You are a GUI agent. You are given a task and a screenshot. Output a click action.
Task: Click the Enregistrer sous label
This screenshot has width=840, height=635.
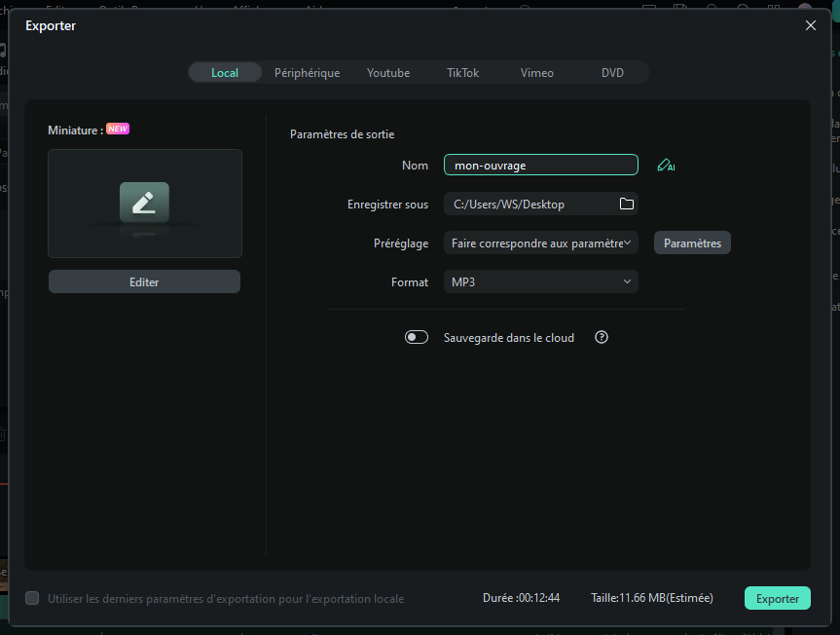[x=387, y=205]
